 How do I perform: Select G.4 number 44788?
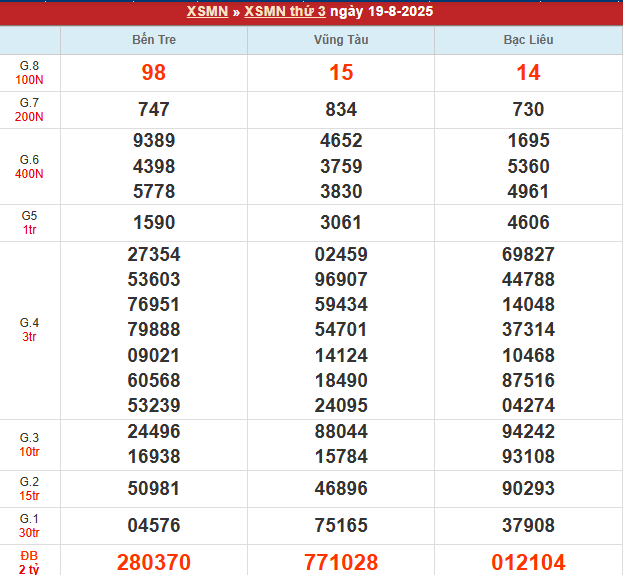(528, 279)
